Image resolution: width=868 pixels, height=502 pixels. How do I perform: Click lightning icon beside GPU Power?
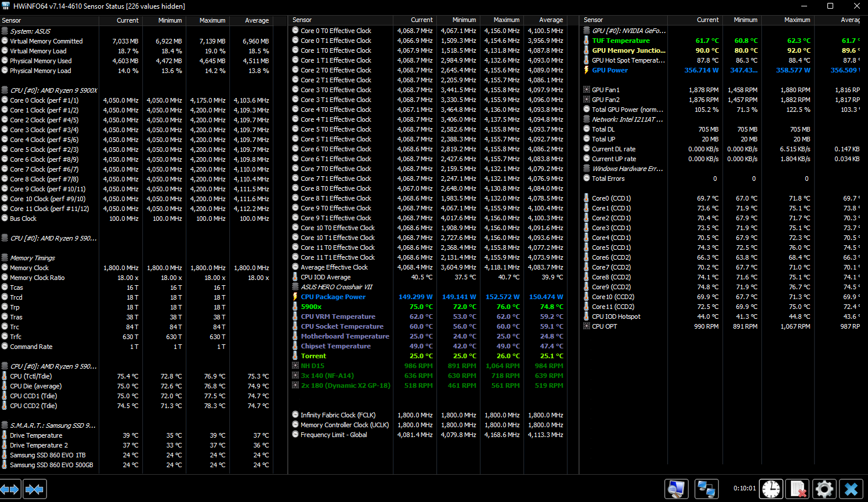pos(587,70)
